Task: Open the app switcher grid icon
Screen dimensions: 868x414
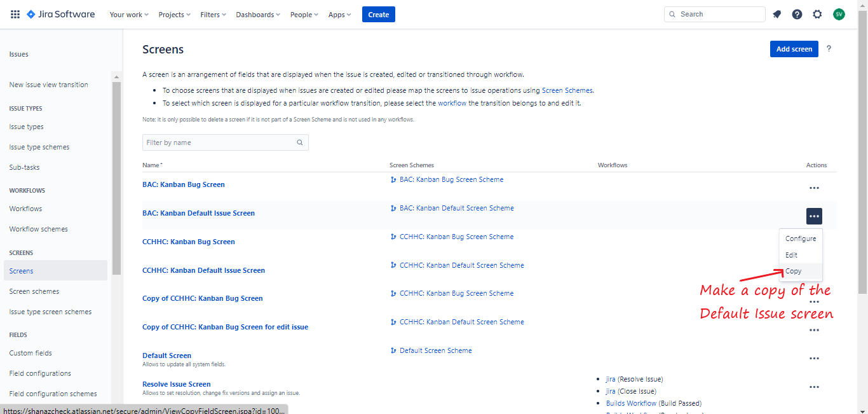Action: [x=15, y=15]
